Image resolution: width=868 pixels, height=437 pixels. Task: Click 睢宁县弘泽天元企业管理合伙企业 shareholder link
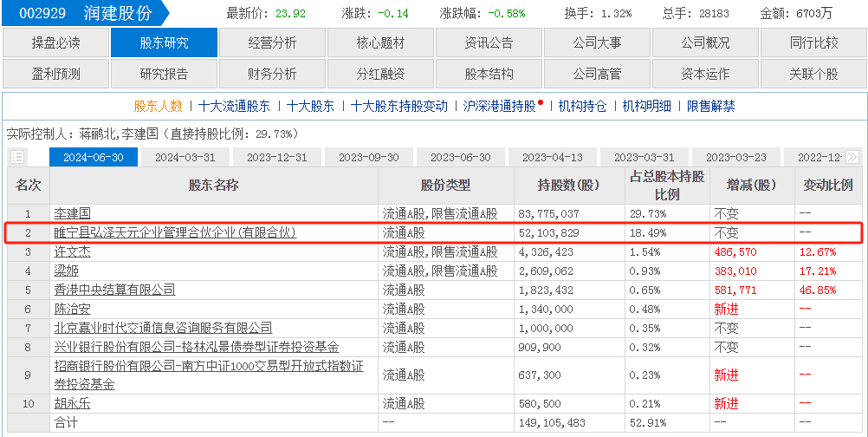point(175,232)
